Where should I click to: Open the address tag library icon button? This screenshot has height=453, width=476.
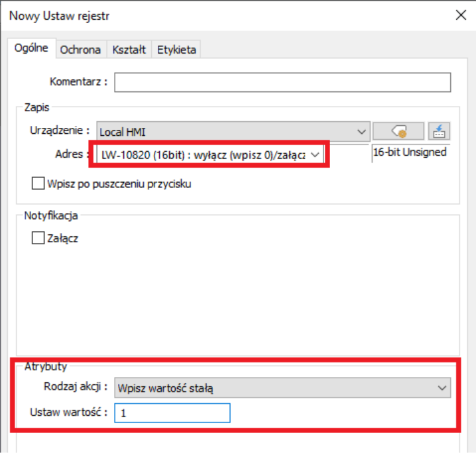[x=398, y=131]
